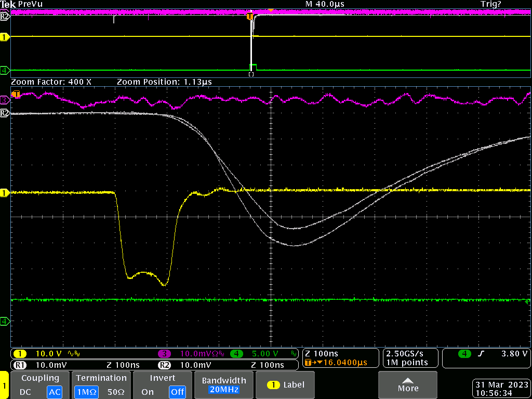Click the yellow channel 1 badge in readout bar
This screenshot has height=399, width=532.
[x=20, y=354]
